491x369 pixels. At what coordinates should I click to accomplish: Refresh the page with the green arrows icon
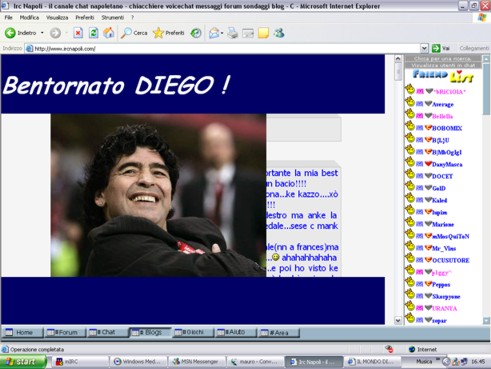pyautogui.click(x=93, y=33)
